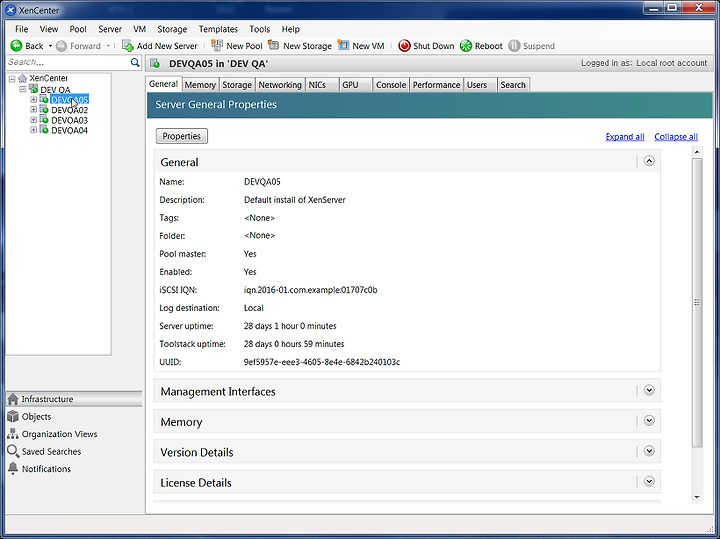
Task: Open the Pool menu
Action: click(x=78, y=29)
